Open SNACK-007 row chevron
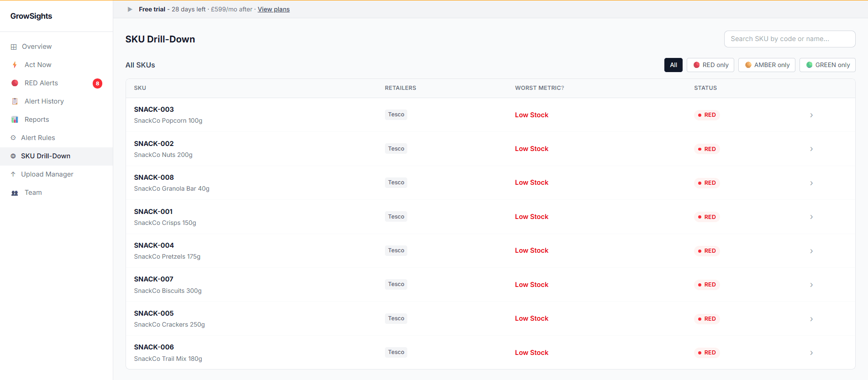The image size is (868, 380). 811,285
